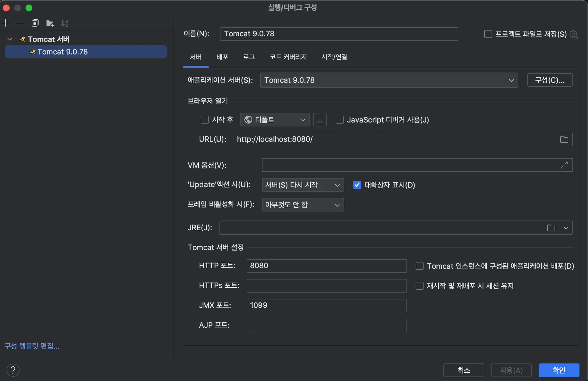Enable the 시작 후 checkbox
The width and height of the screenshot is (588, 381).
tap(204, 120)
